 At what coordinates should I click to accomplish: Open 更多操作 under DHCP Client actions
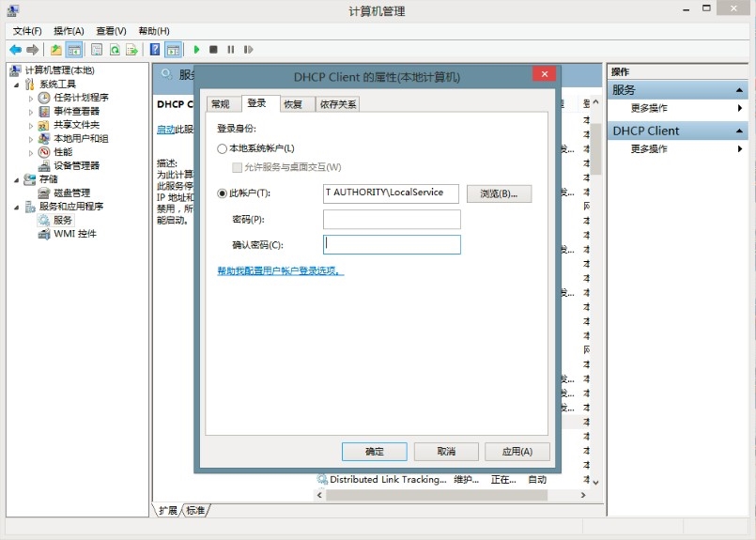(649, 149)
